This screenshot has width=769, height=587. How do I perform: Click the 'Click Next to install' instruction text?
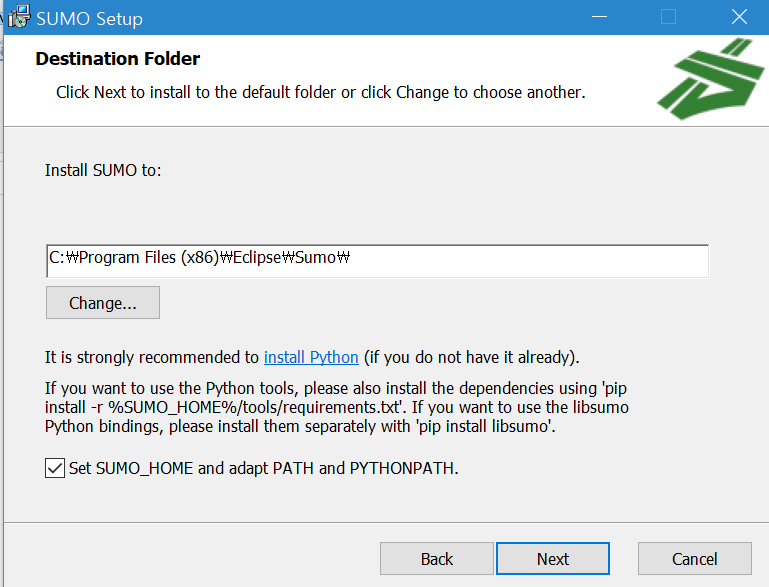click(x=321, y=92)
